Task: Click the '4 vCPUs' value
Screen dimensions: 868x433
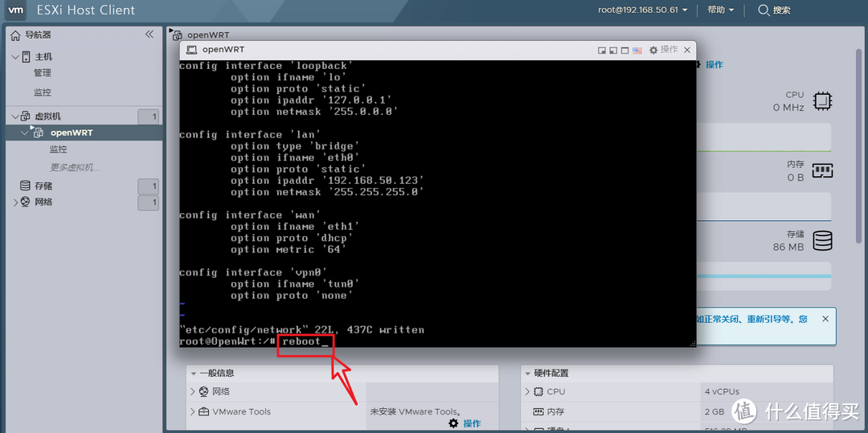Action: (722, 391)
